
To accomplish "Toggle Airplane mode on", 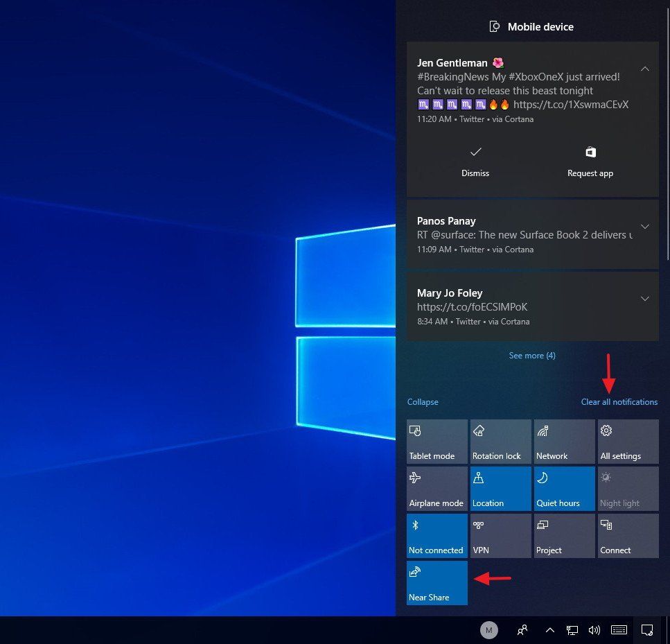I will click(x=437, y=488).
